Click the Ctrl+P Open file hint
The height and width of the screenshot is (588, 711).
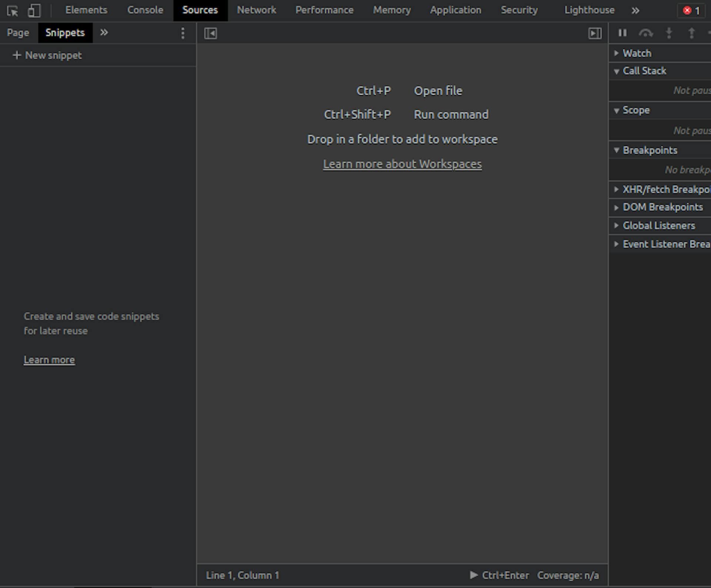click(409, 91)
